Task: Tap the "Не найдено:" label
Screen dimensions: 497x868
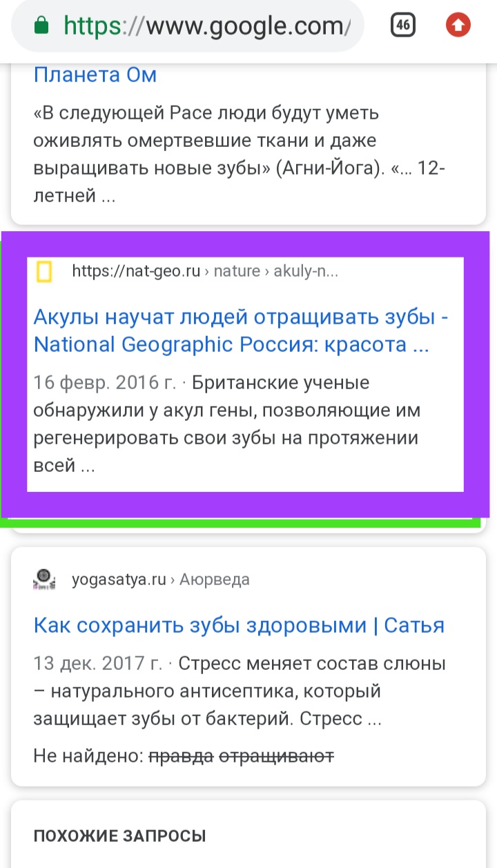Action: [x=88, y=756]
